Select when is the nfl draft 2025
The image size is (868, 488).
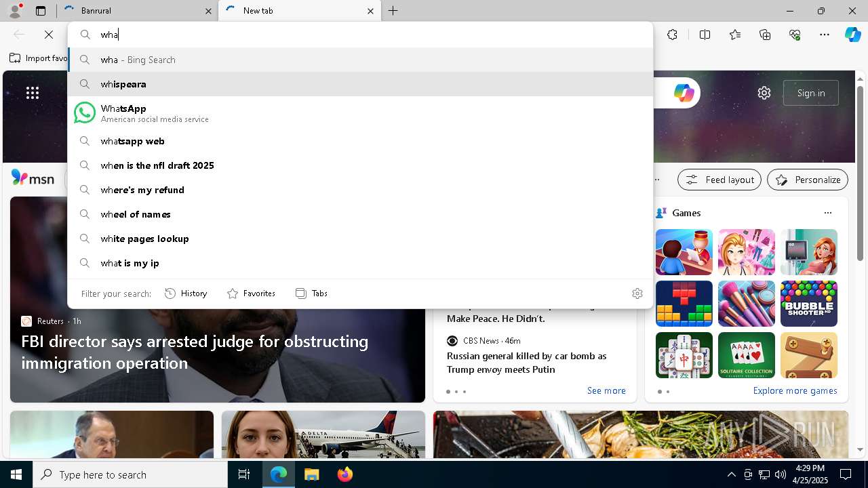point(360,165)
